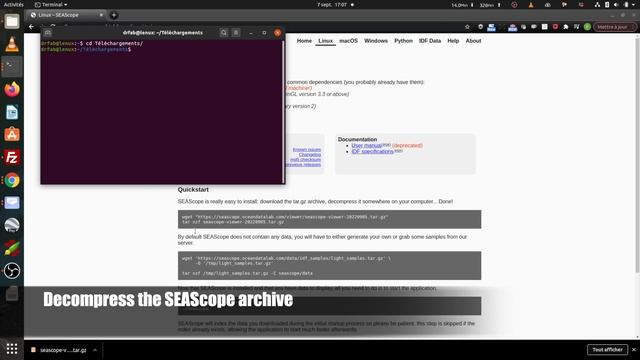Viewport: 640px width, 360px height.
Task: Launch VLC media player from the dock
Action: [12, 44]
